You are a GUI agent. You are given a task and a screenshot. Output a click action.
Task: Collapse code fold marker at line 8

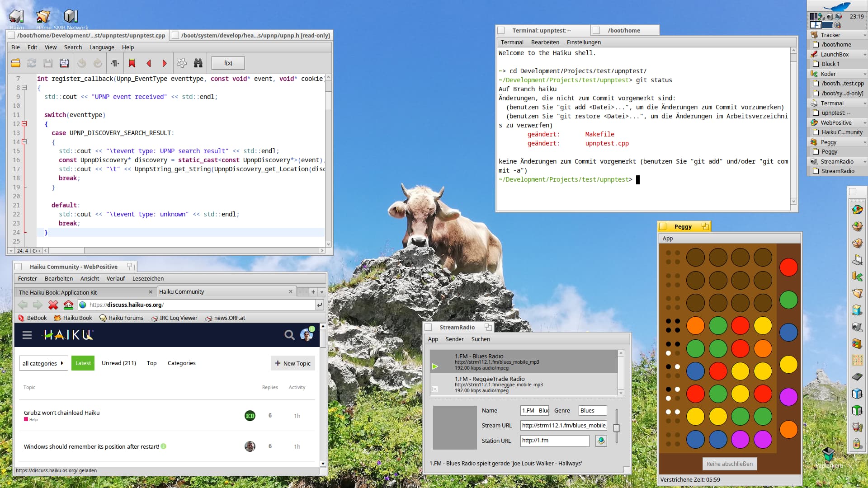coord(24,88)
